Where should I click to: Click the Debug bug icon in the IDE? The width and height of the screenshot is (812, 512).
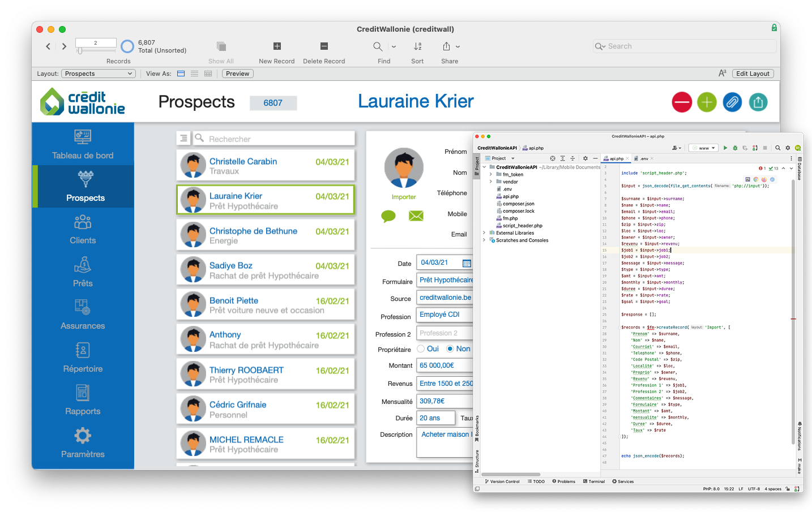(x=735, y=148)
